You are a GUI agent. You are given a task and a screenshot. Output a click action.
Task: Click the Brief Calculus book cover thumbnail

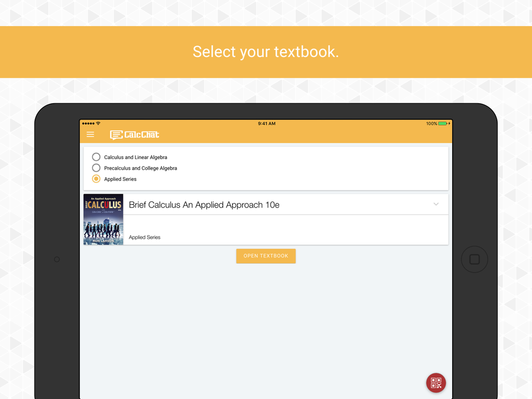(x=103, y=219)
